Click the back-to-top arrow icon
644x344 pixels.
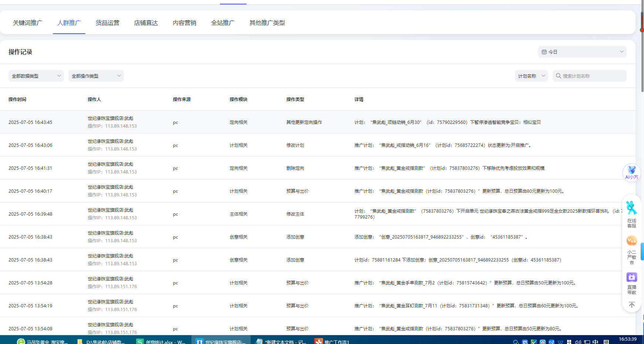point(631,305)
